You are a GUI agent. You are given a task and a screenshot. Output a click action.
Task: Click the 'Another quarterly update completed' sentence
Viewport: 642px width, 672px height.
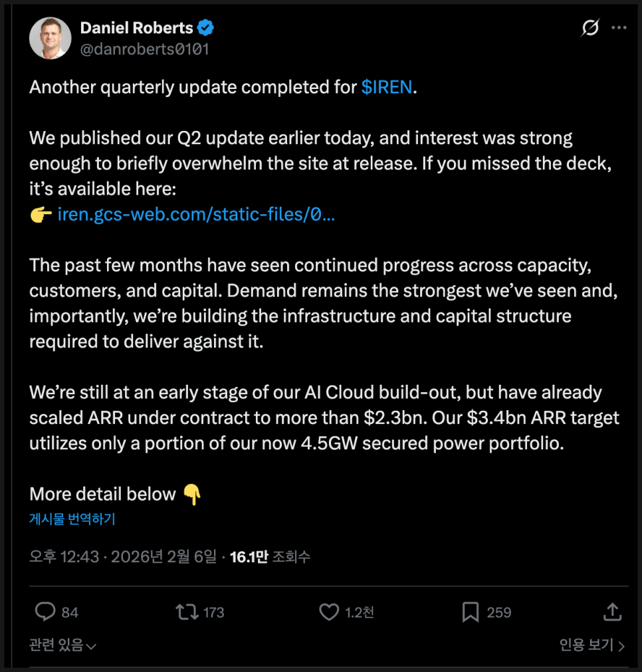[193, 88]
